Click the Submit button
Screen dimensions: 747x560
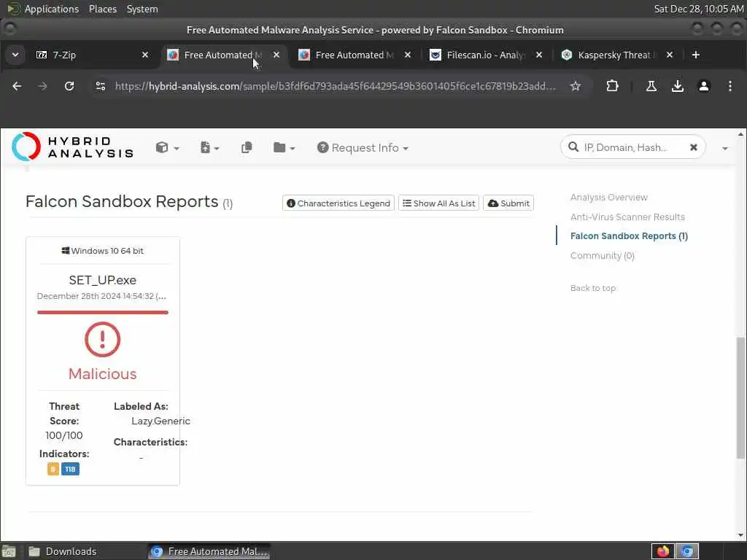508,203
